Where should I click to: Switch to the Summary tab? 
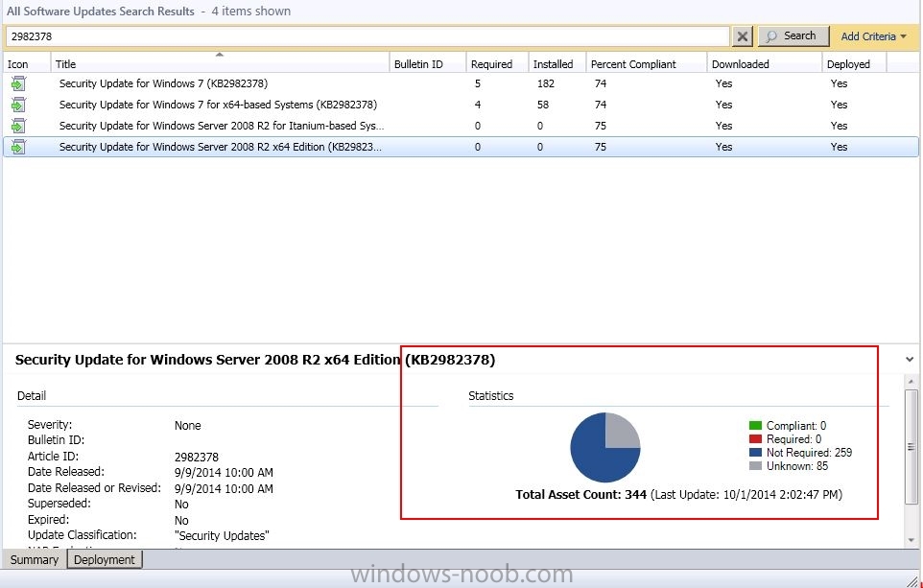[35, 560]
